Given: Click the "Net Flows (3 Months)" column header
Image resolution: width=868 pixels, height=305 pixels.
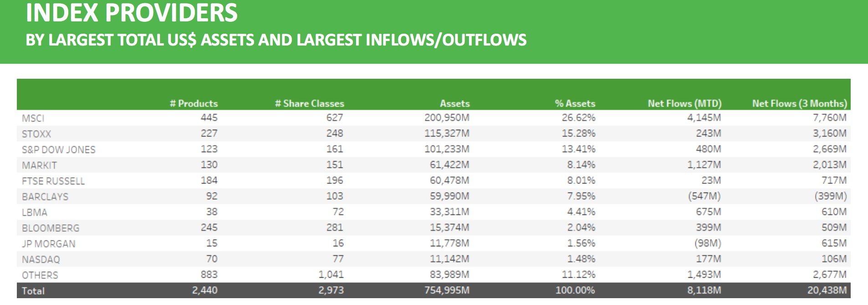Looking at the screenshot, I should 799,103.
